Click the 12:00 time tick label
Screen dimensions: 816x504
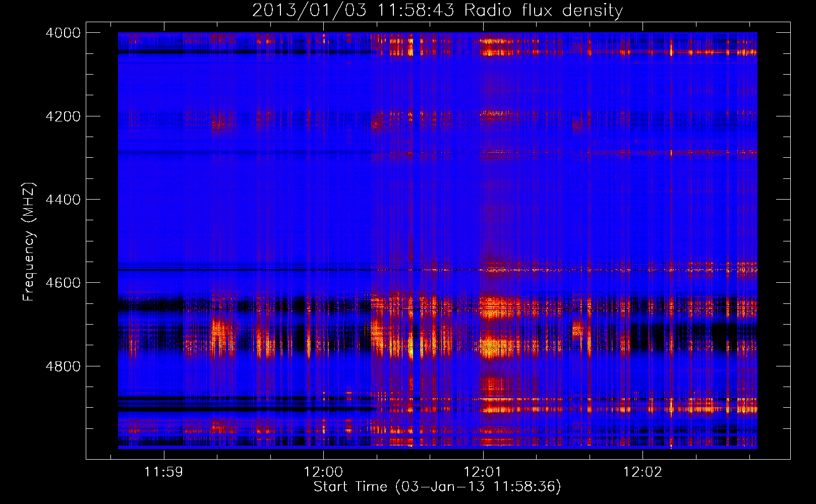(x=323, y=472)
